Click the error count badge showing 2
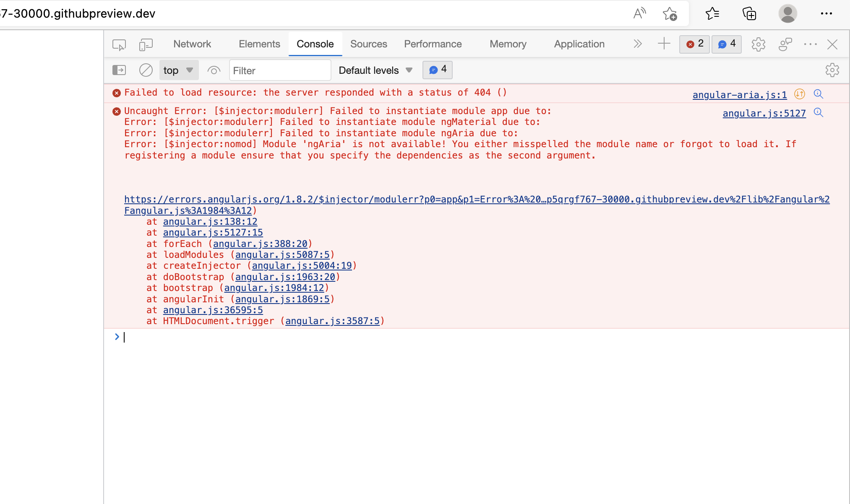The image size is (850, 504). click(694, 44)
